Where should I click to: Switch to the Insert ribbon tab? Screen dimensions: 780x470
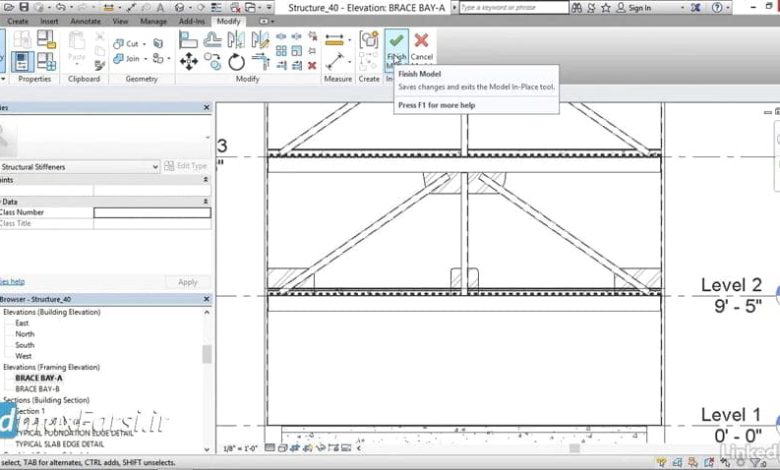(49, 21)
